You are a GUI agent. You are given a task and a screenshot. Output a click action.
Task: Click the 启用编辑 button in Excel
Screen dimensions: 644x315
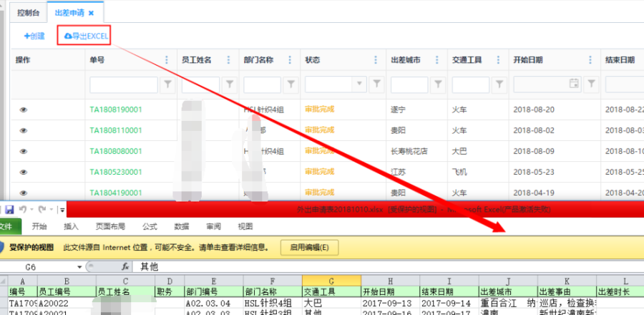[309, 247]
